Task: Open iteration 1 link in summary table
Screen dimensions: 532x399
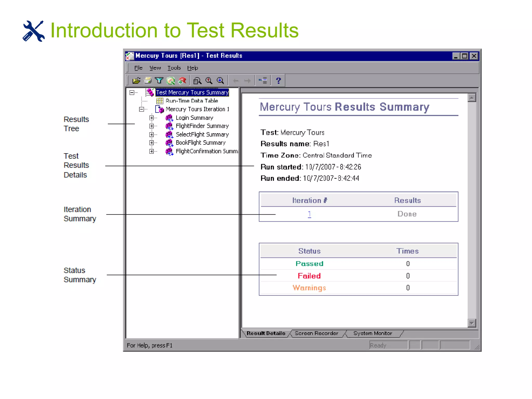Action: tap(309, 214)
